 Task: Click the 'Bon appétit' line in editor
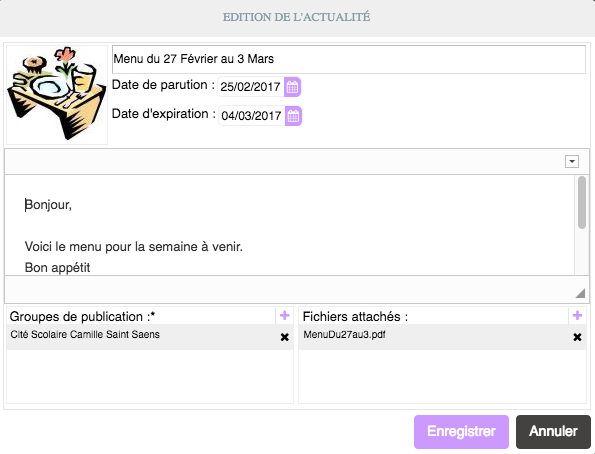pyautogui.click(x=57, y=268)
